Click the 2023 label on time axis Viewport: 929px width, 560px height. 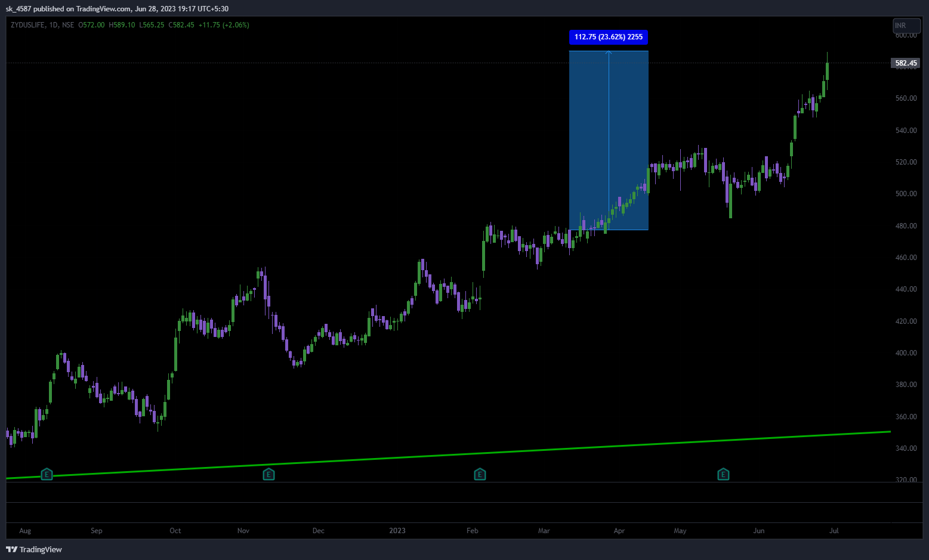pyautogui.click(x=397, y=531)
